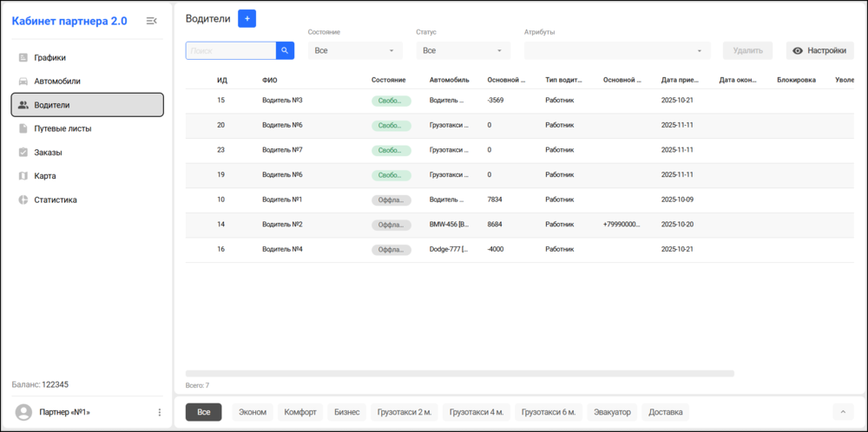The width and height of the screenshot is (868, 432).
Task: Open the Путевые листы section
Action: 88,129
